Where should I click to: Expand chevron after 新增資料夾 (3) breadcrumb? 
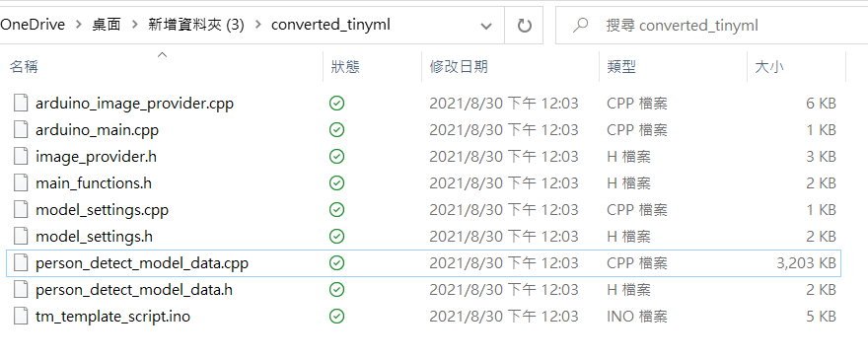[258, 25]
